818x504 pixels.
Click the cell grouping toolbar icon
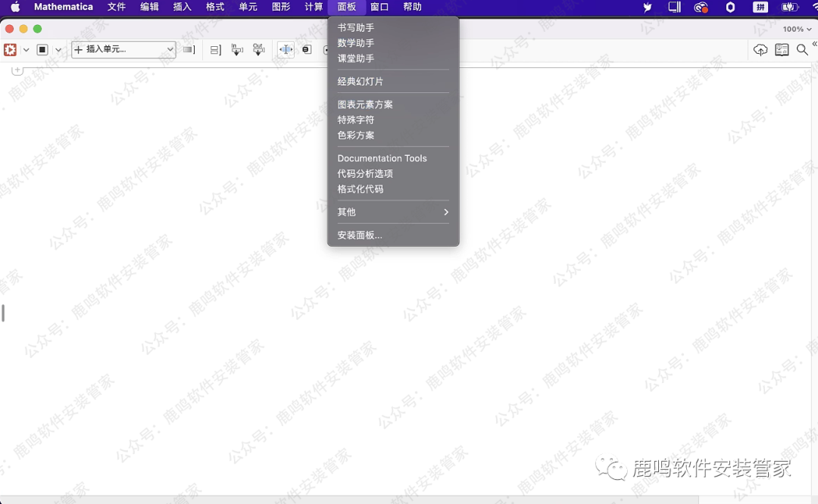tap(215, 50)
